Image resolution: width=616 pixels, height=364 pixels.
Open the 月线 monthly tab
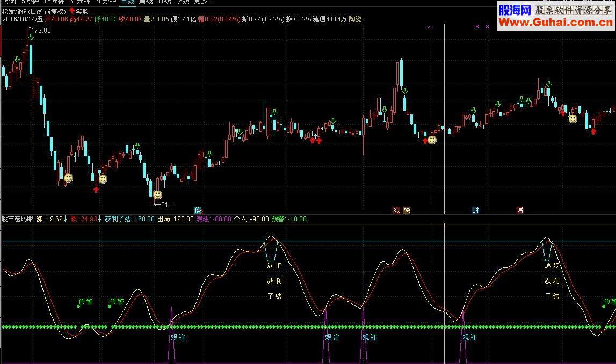point(164,2)
